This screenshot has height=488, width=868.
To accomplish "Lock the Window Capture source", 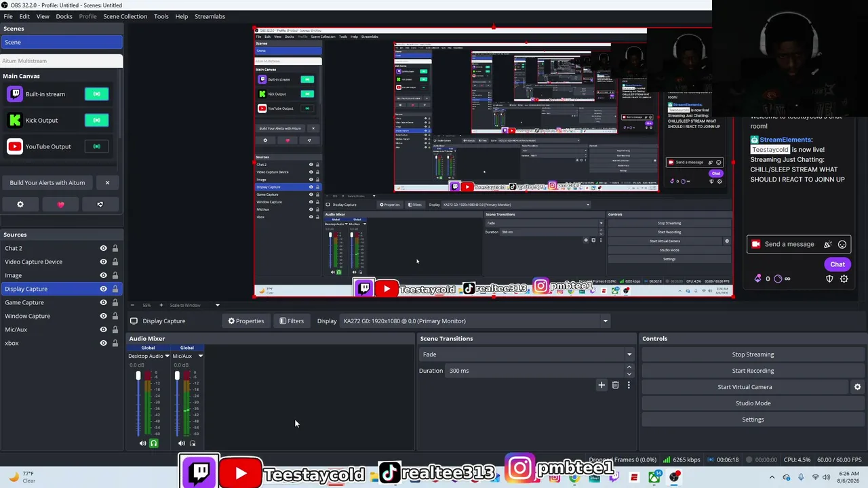I will tap(115, 316).
